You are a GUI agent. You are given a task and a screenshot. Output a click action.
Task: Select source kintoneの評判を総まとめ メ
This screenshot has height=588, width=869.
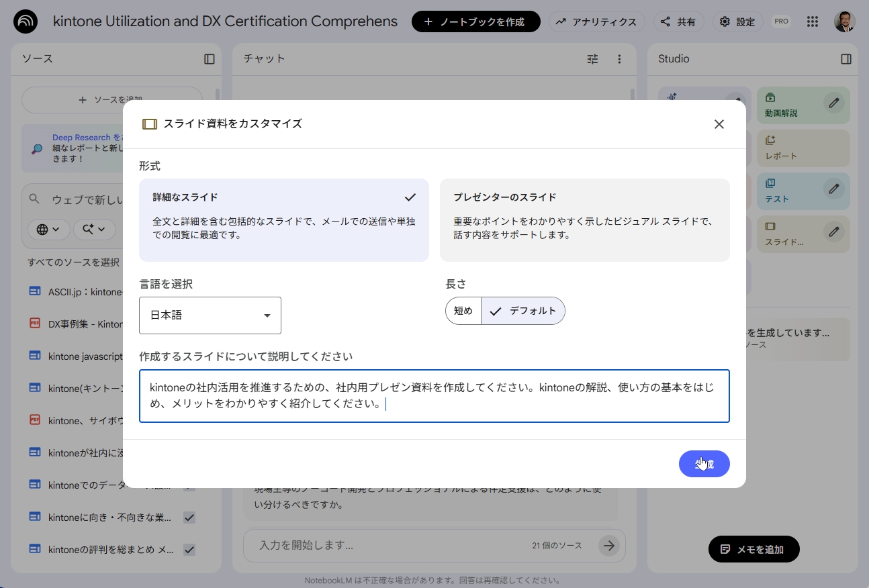click(x=111, y=549)
